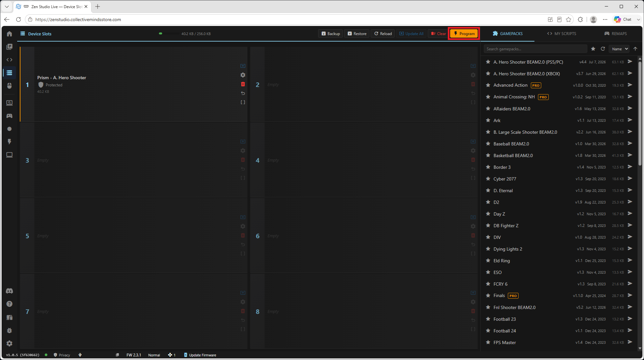Click the Backup button
Viewport: 644px width, 360px height.
330,33
